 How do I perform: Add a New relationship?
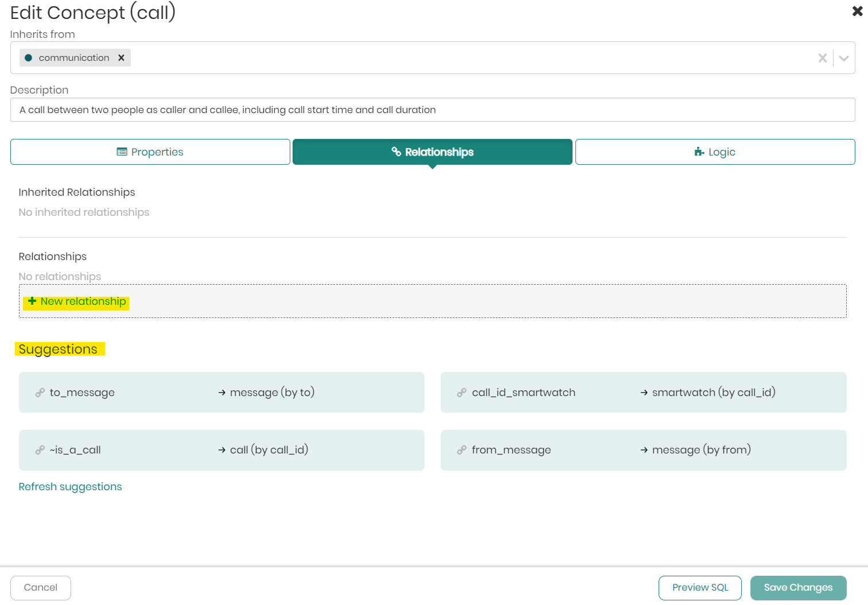pyautogui.click(x=83, y=301)
